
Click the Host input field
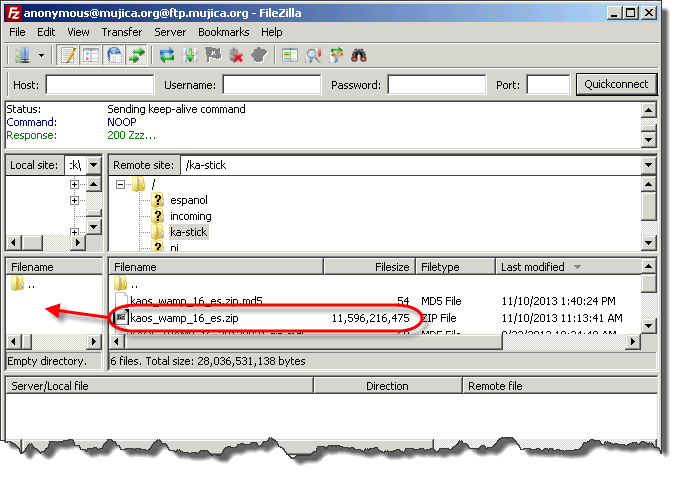point(100,84)
